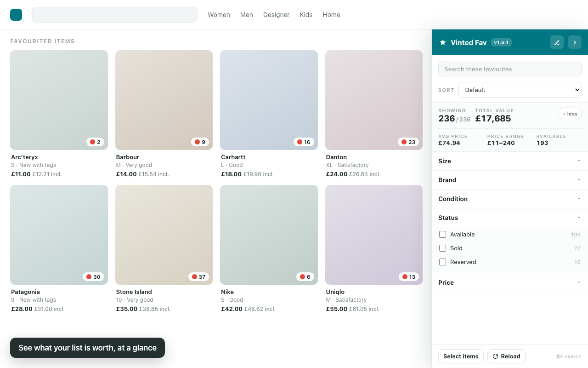588x368 pixels.
Task: Open the Patagonia item thumbnail
Action: coord(59,235)
